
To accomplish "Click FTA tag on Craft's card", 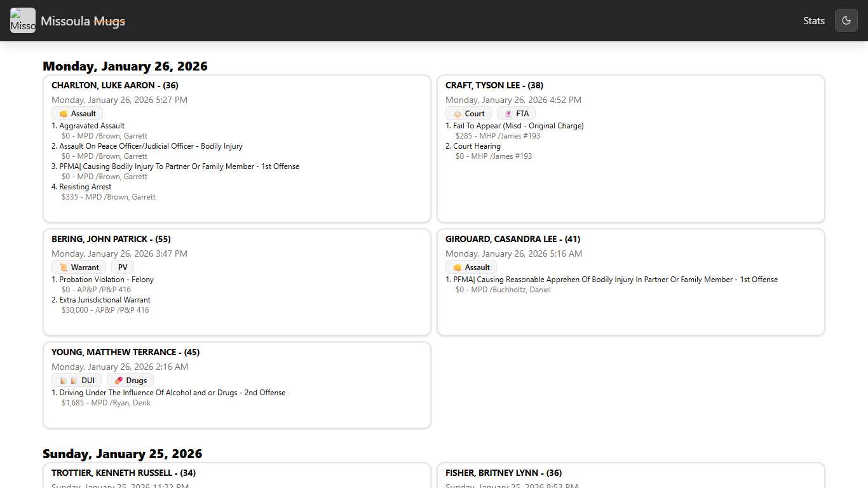I will tap(516, 114).
